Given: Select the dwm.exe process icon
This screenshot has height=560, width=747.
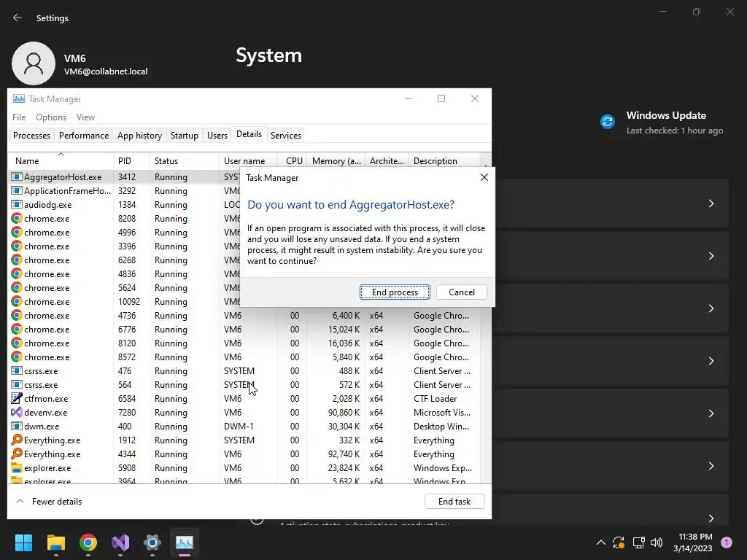Looking at the screenshot, I should pos(17,426).
